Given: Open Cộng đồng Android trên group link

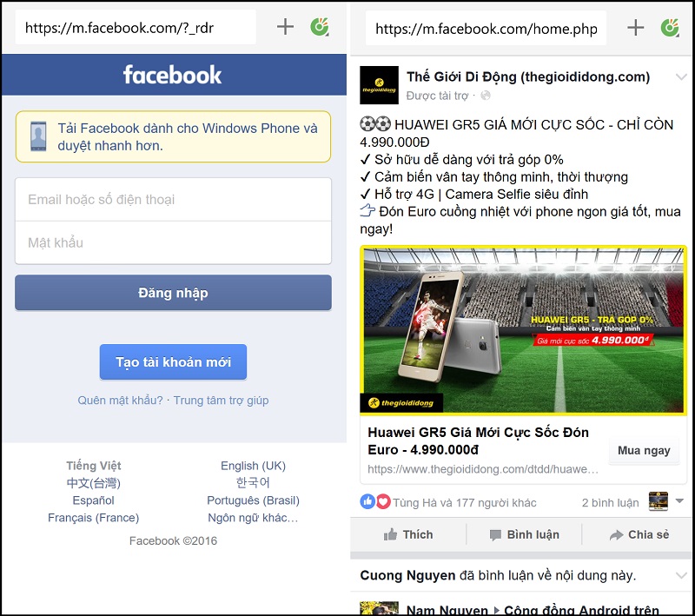Looking at the screenshot, I should click(581, 610).
